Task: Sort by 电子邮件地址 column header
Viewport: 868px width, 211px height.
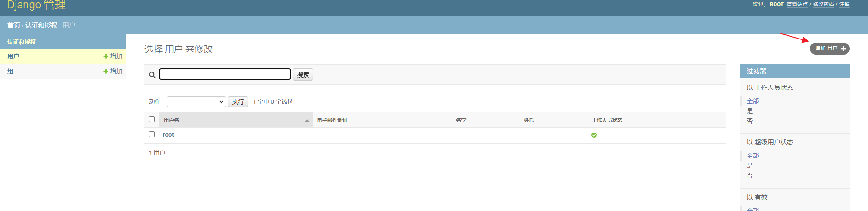Action: pos(332,120)
